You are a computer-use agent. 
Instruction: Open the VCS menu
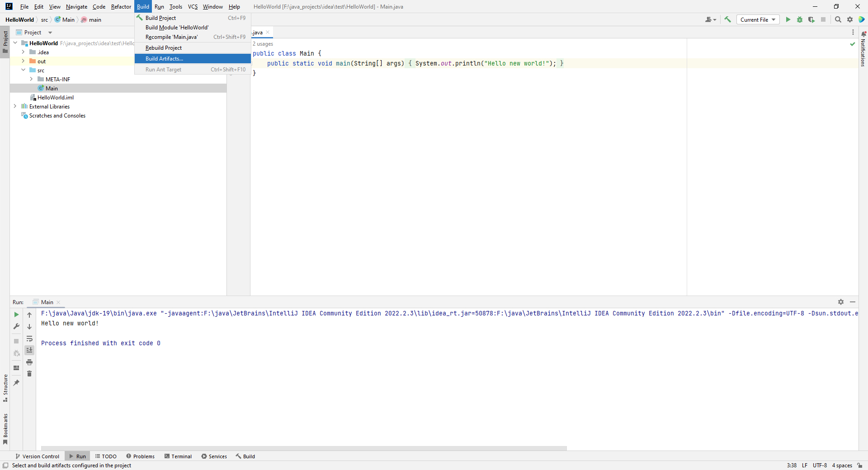pyautogui.click(x=193, y=7)
